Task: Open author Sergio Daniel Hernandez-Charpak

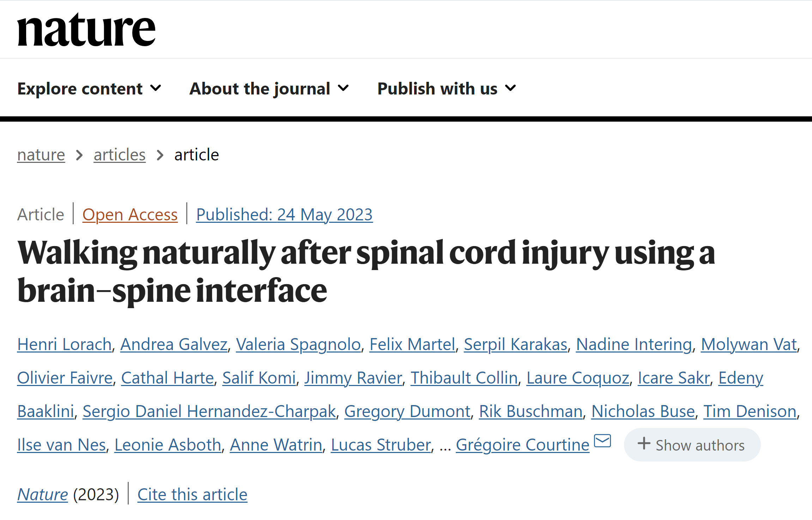Action: coord(209,411)
